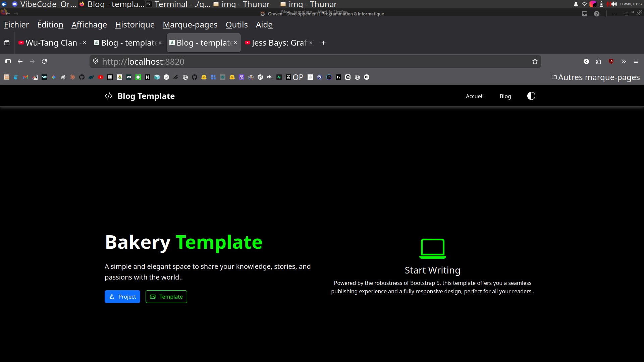Reload the page with refresh icon

coord(44,62)
